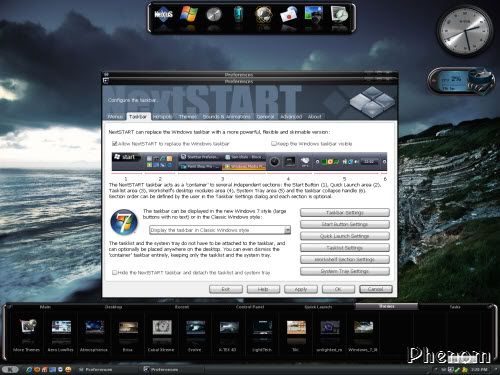This screenshot has width=500, height=375.
Task: Click the Windows flag icon in the top dock
Action: (x=189, y=15)
